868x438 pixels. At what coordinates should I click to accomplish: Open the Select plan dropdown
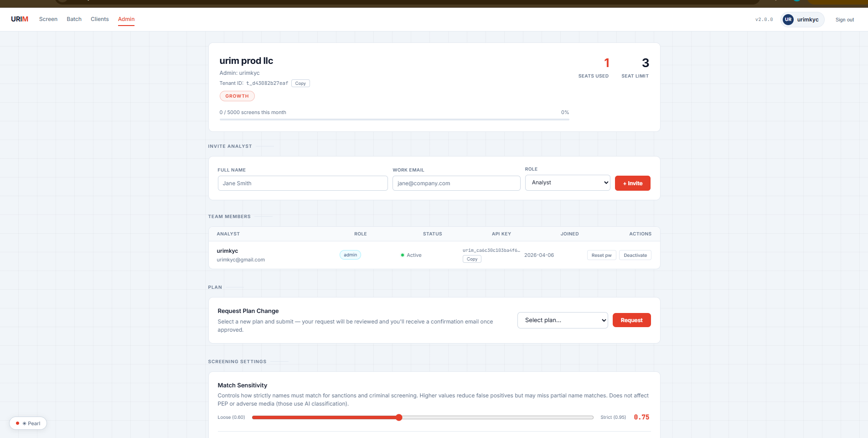pyautogui.click(x=563, y=320)
